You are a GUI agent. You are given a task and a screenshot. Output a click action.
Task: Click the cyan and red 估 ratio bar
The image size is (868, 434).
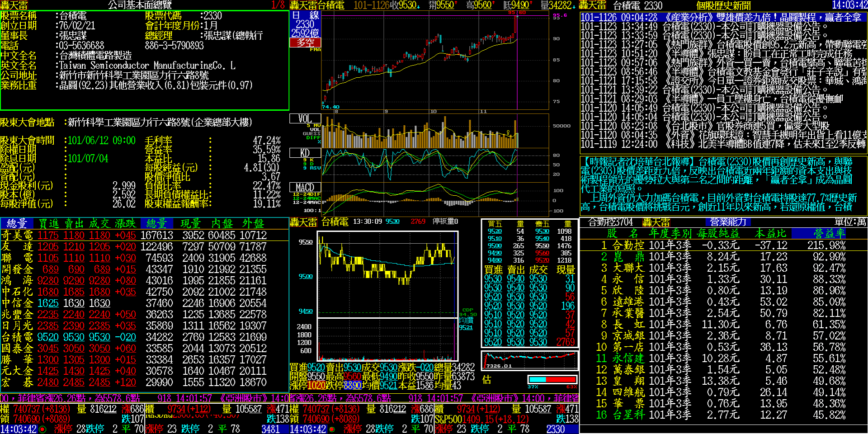point(552,379)
